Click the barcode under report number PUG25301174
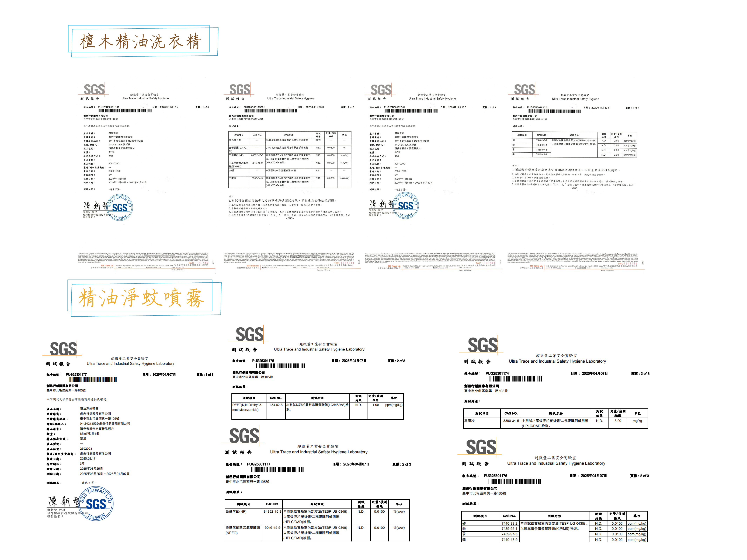 click(516, 379)
